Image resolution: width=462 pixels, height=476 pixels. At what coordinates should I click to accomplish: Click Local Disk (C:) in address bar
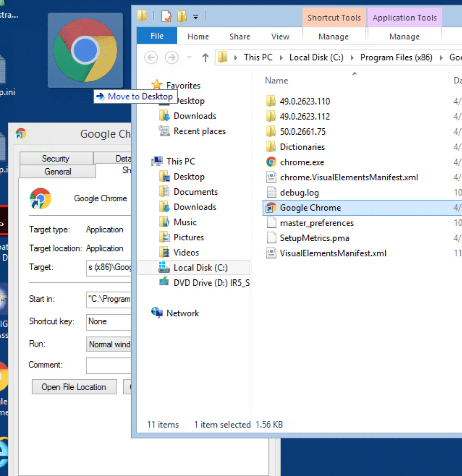pyautogui.click(x=316, y=57)
